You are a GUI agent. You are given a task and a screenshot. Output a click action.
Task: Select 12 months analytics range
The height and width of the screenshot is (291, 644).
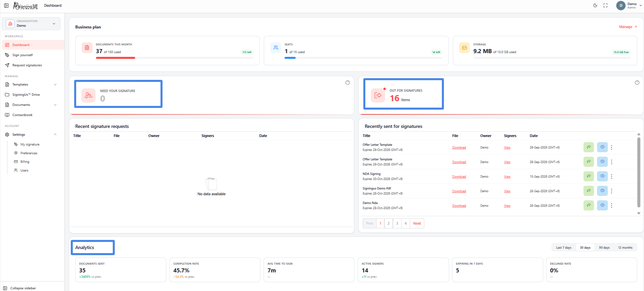[625, 248]
